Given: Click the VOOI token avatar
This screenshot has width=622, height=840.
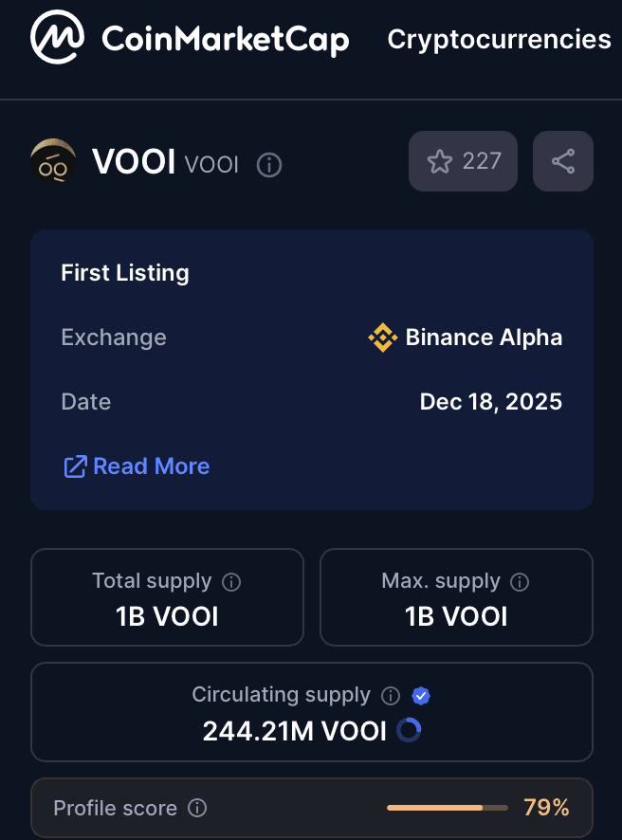Looking at the screenshot, I should click(x=53, y=161).
